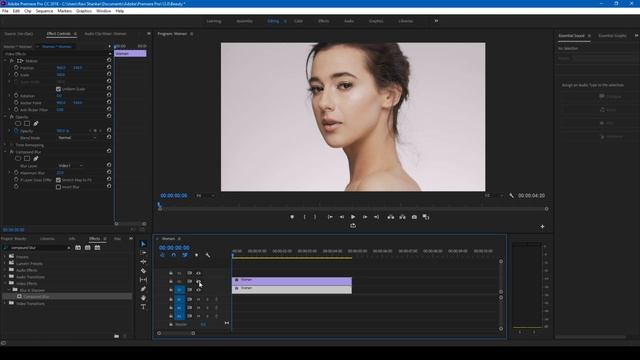Click Go to Out point button
This screenshot has height=360, width=640.
coord(376,217)
